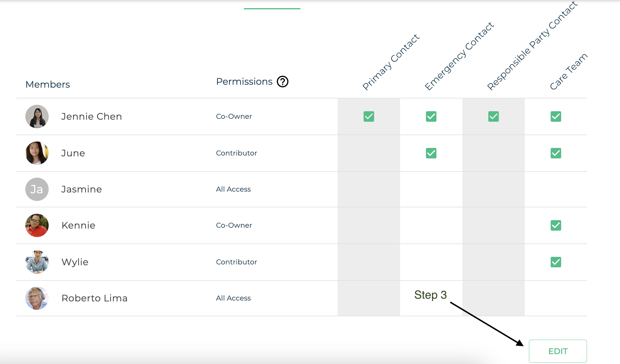Toggle June's Care Team checkbox
The height and width of the screenshot is (364, 620).
(x=556, y=153)
